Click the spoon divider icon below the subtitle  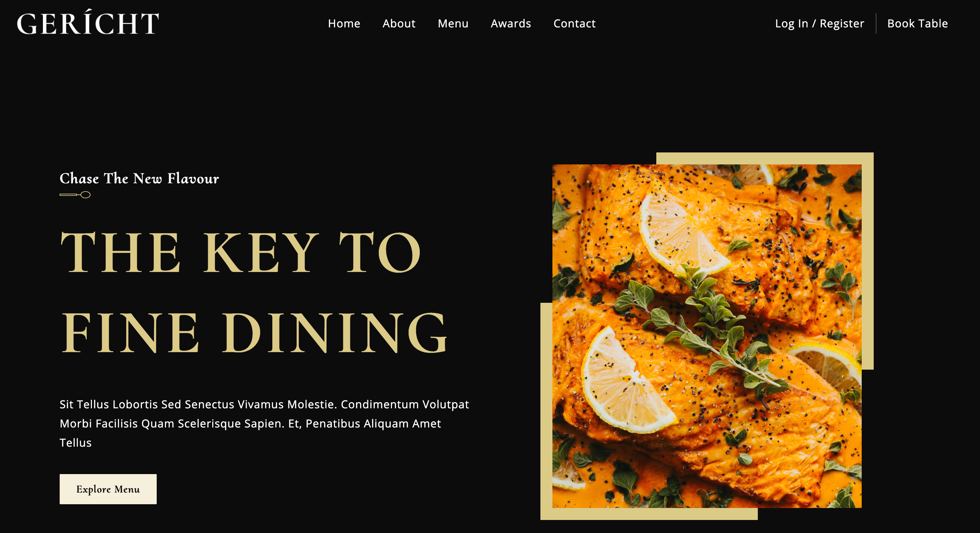(75, 195)
